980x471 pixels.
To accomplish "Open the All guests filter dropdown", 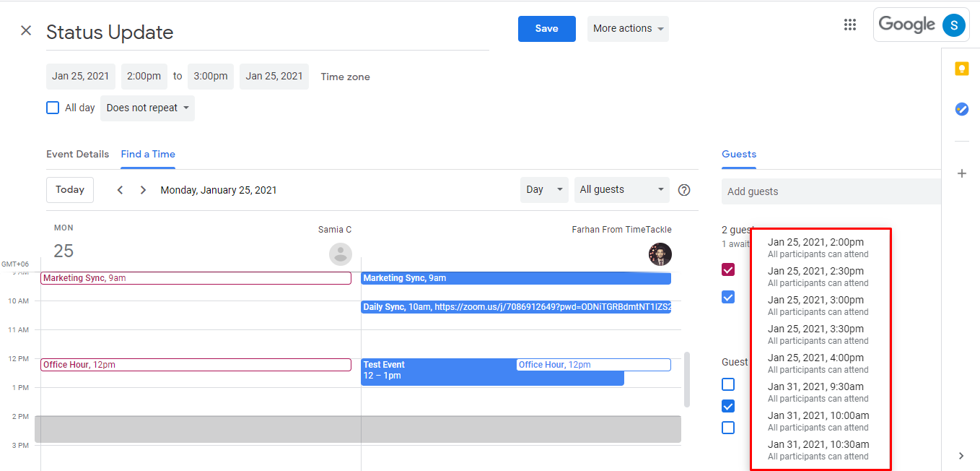I will (x=621, y=189).
